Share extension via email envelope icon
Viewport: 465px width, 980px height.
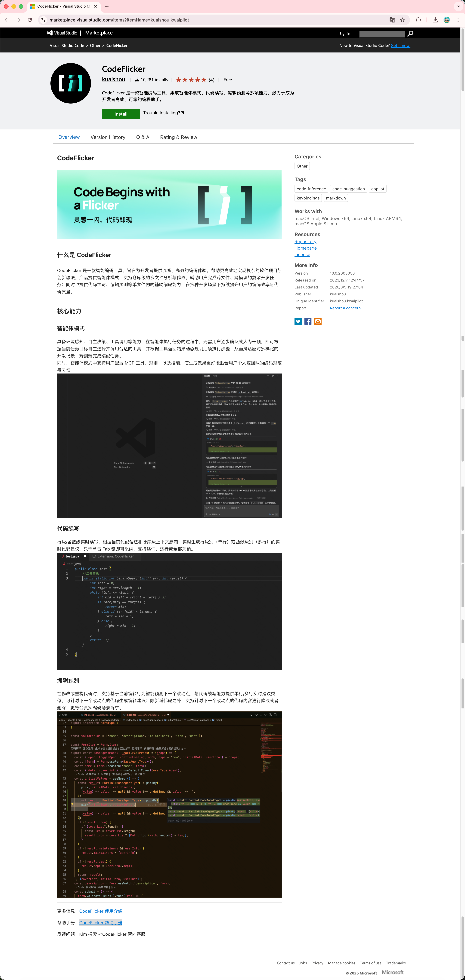point(318,322)
